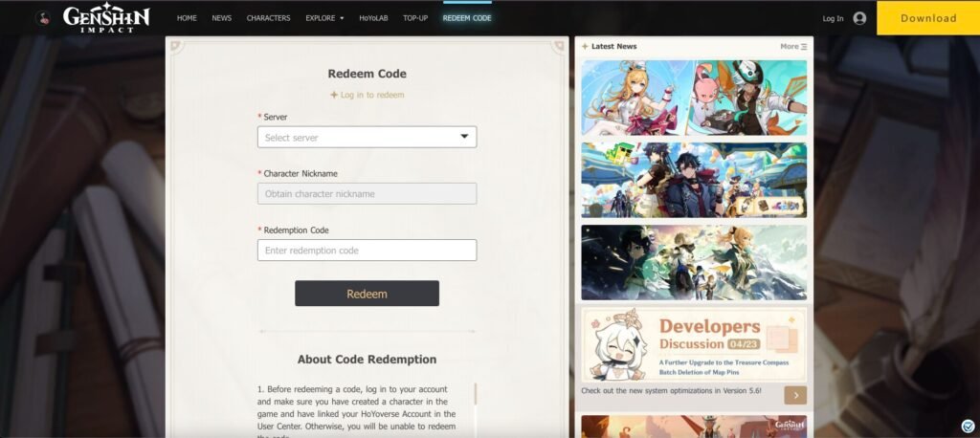Expand the Select server dropdown
Viewport: 980px width, 438px height.
367,137
